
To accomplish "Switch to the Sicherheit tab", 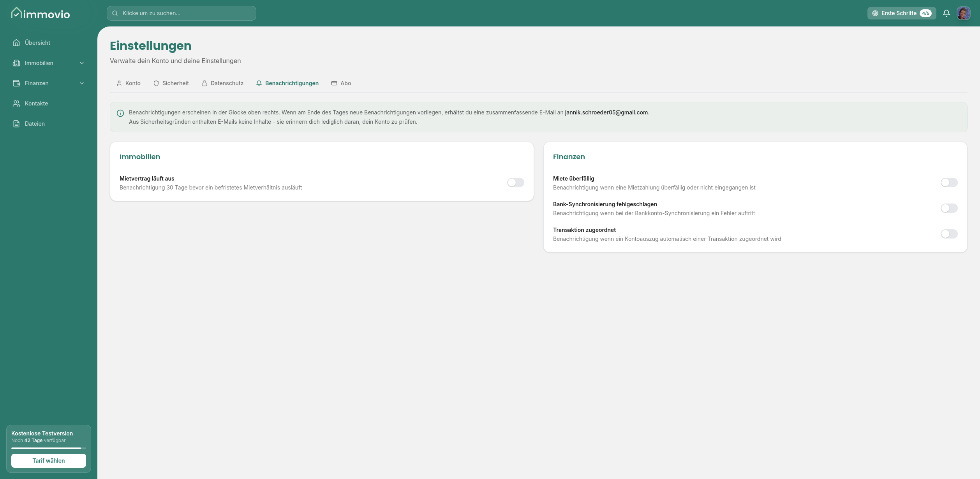I will click(171, 83).
